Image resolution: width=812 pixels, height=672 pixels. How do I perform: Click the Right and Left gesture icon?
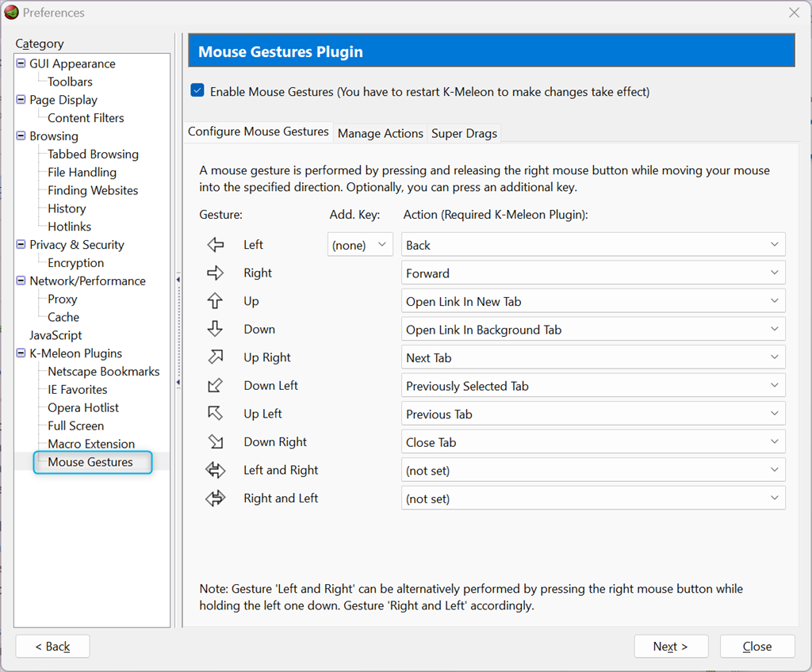(216, 498)
